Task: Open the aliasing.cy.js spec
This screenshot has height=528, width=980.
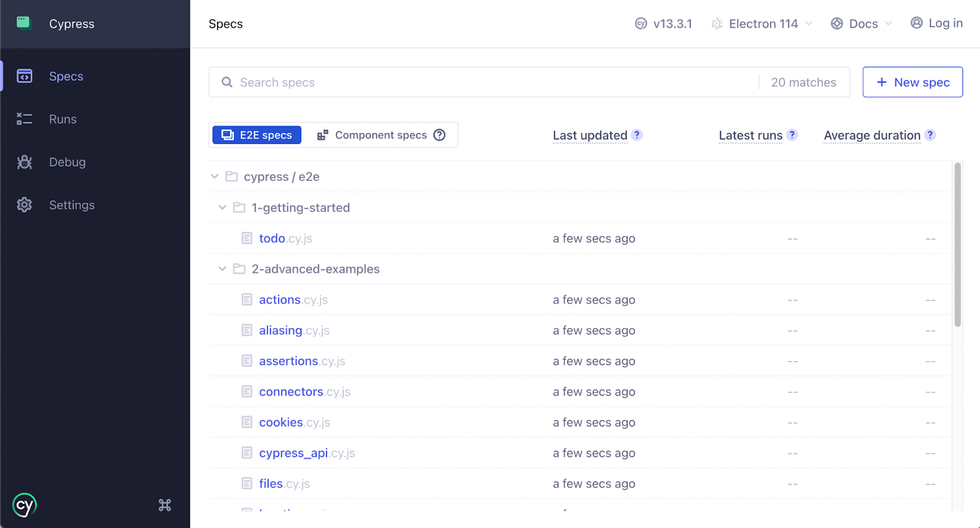Action: click(294, 330)
